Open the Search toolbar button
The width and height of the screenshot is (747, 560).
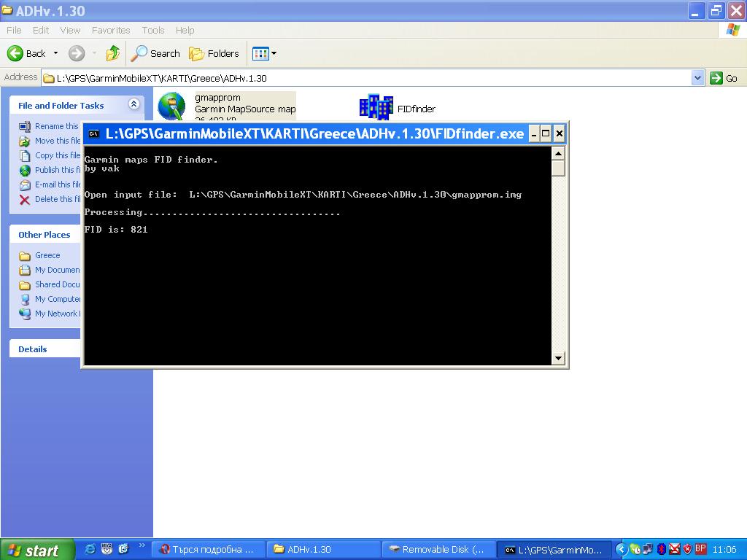coord(155,53)
